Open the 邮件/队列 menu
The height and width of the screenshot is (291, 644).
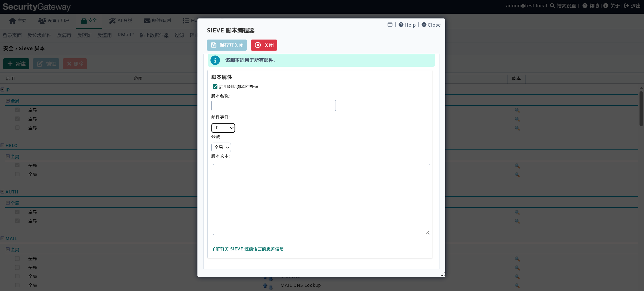pos(157,21)
